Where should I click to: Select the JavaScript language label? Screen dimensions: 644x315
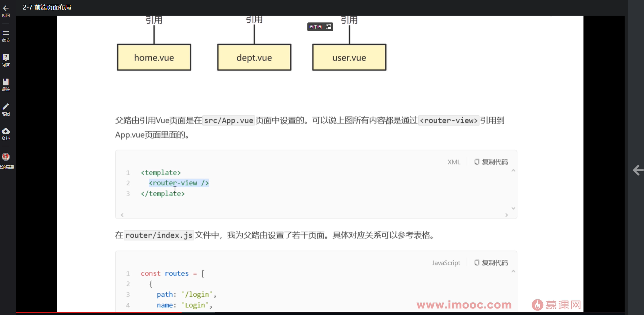coord(446,263)
